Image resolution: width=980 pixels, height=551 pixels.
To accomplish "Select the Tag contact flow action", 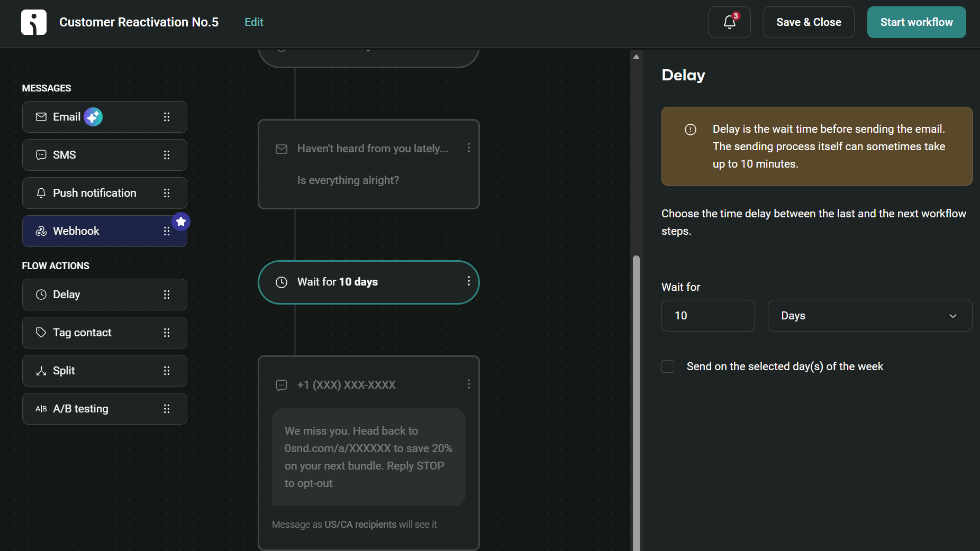I will click(105, 333).
